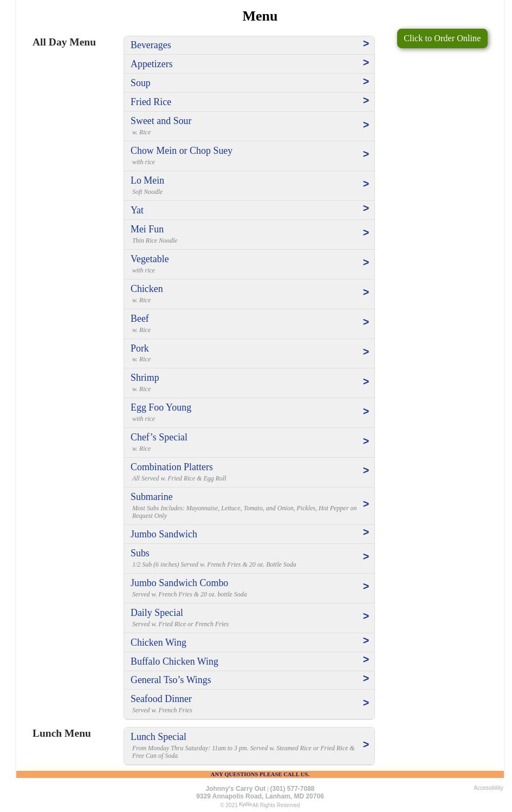This screenshot has width=512, height=812.
Task: Click the arrow beside Submarine
Action: [x=365, y=504]
